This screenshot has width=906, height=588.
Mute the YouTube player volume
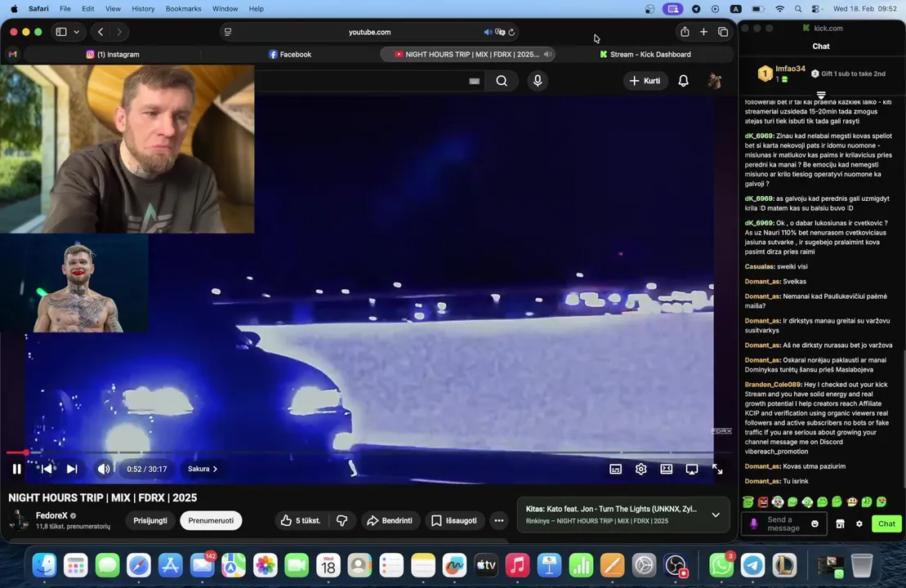point(104,469)
